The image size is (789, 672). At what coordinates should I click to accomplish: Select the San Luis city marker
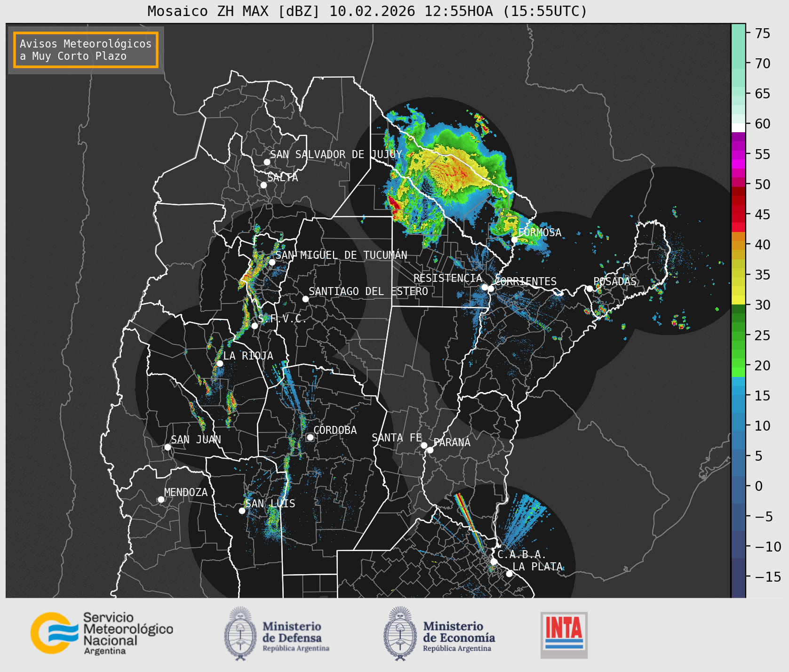pos(242,511)
